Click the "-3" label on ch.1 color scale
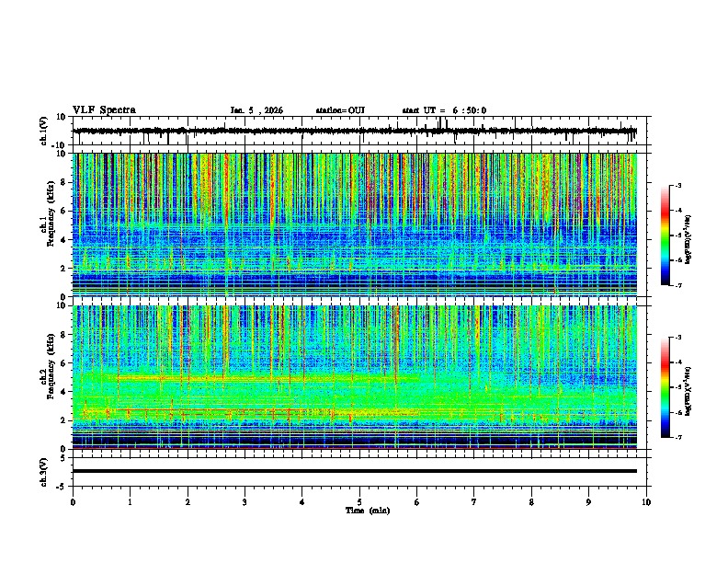The height and width of the screenshot is (563, 728). [677, 186]
